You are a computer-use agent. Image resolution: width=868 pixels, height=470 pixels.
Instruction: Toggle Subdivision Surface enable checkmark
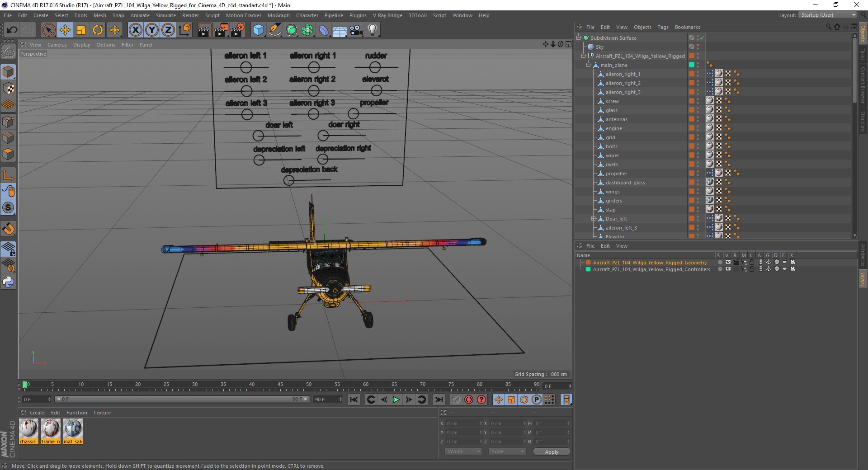point(702,38)
